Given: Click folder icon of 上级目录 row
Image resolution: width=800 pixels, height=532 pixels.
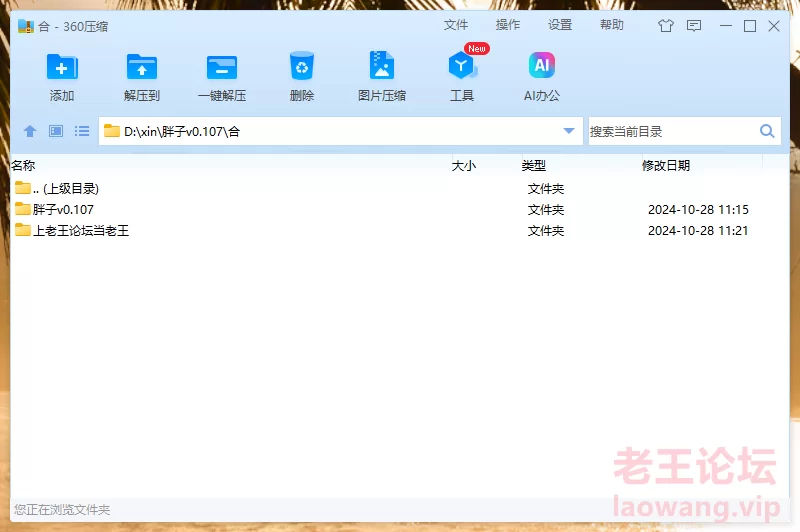Looking at the screenshot, I should [x=22, y=188].
